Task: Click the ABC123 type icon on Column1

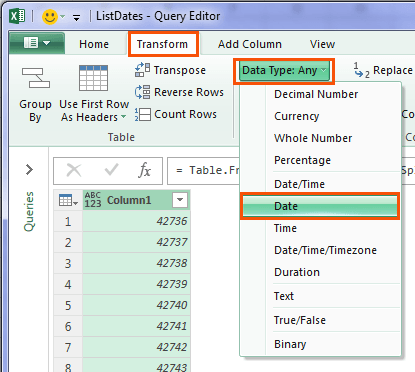Action: (x=93, y=200)
